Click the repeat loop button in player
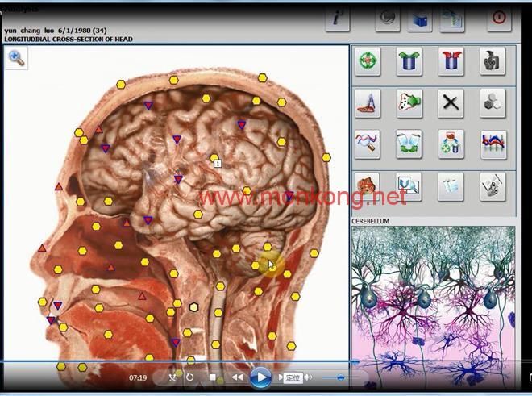 [x=190, y=377]
